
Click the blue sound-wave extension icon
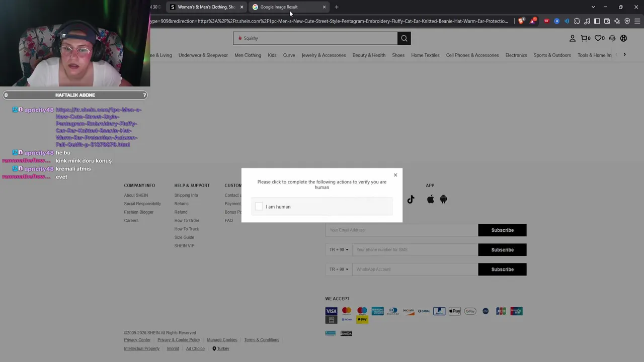click(567, 21)
